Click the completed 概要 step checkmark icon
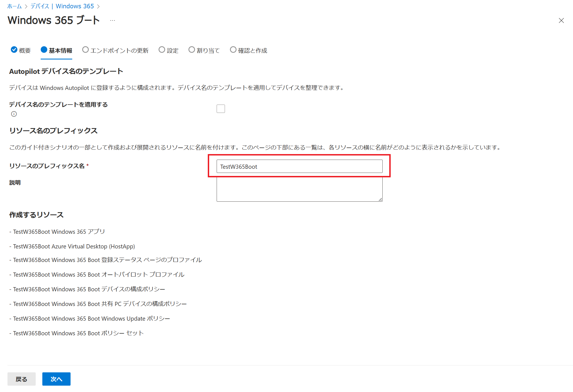 coord(14,50)
